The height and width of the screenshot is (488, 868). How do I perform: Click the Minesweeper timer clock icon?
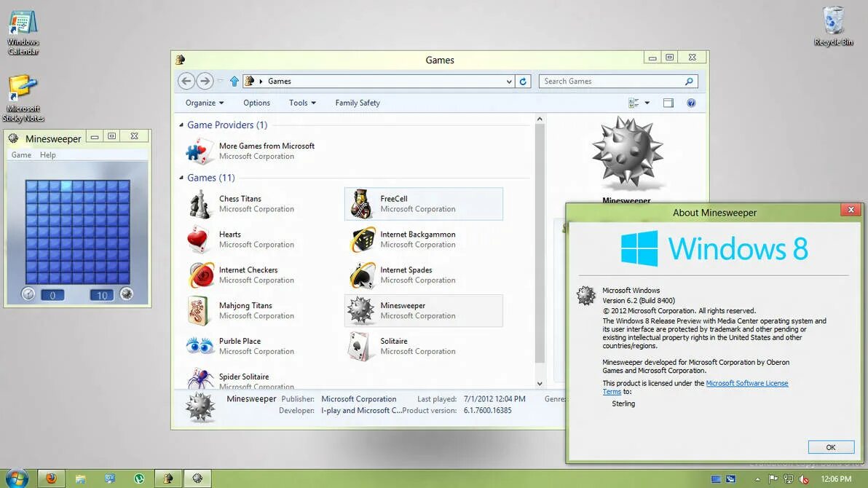28,294
